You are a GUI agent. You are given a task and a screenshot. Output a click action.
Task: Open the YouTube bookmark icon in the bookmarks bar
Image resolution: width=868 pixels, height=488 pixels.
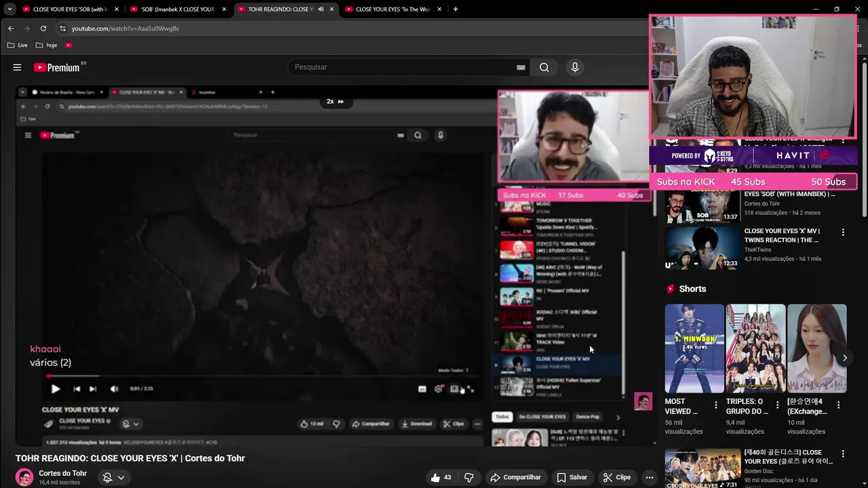click(x=68, y=45)
